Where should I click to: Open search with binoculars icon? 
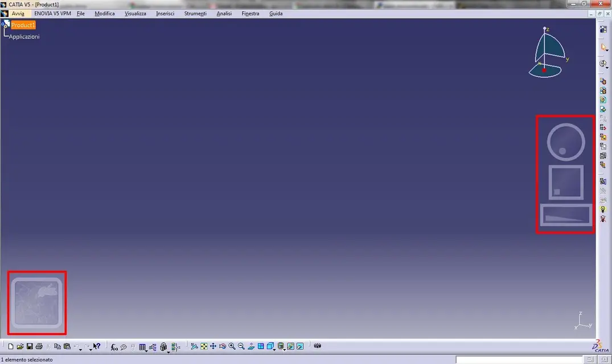click(x=317, y=346)
